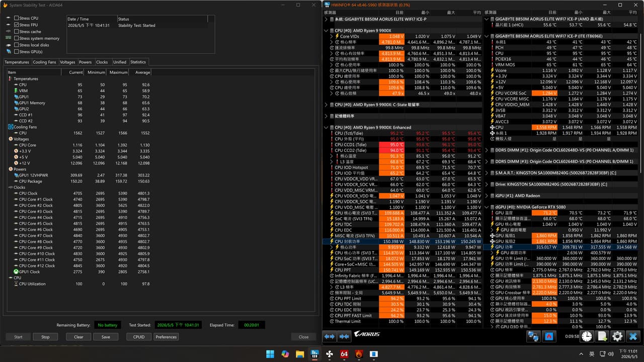
Task: Click HWiNFO clock reset-timer icon
Action: click(x=587, y=336)
